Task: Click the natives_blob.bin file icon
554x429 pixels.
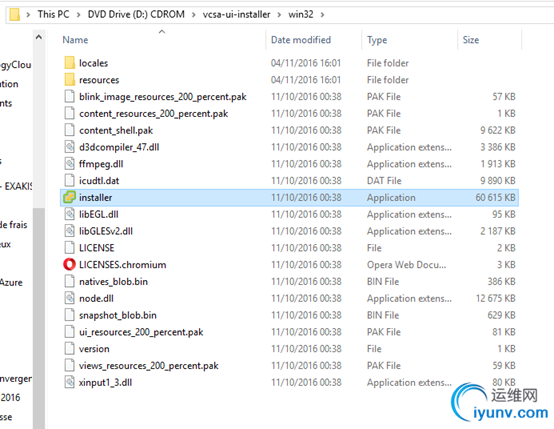Action: (70, 281)
